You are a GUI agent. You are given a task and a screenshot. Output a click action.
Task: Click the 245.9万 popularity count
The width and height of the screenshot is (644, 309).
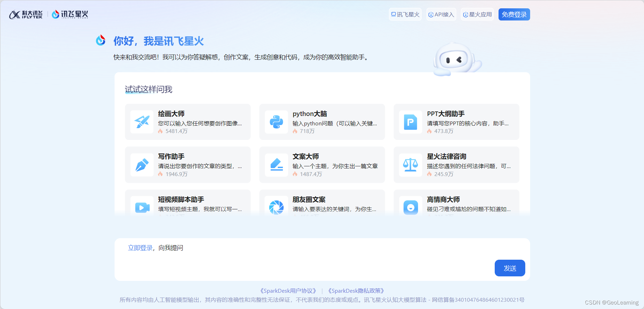click(444, 174)
